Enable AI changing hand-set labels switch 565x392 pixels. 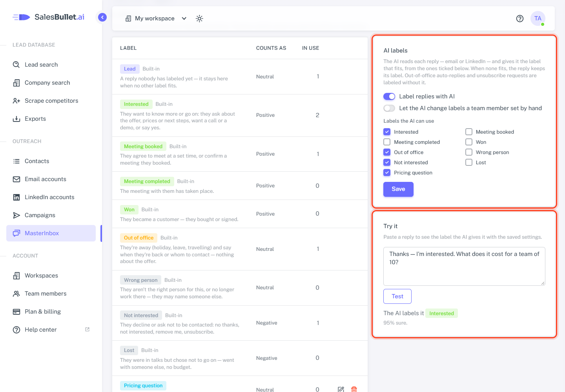389,108
